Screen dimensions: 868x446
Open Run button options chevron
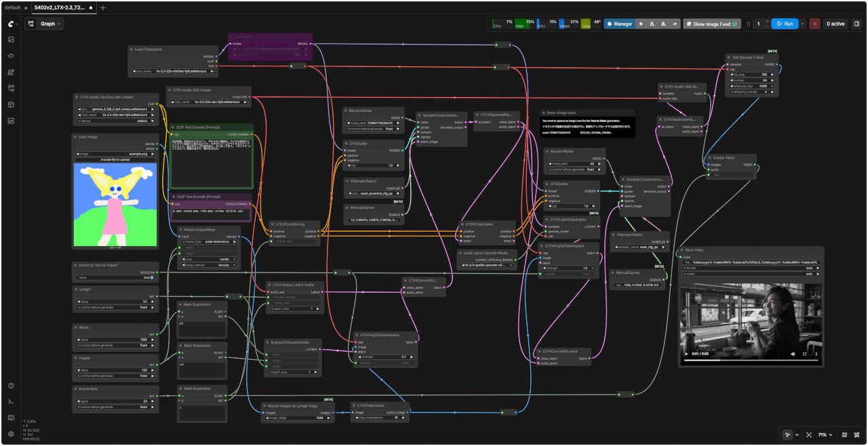coord(803,24)
